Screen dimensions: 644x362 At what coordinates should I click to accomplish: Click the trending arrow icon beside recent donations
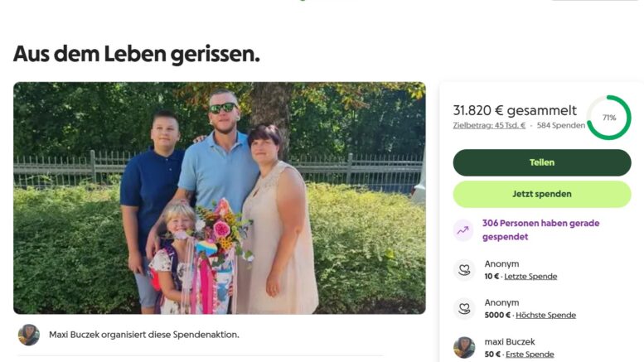coord(463,230)
